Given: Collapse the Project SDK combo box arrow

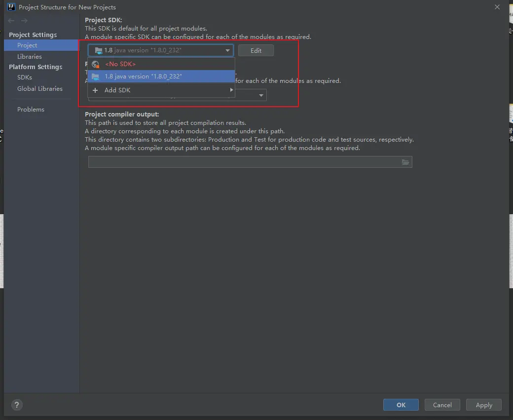Looking at the screenshot, I should click(x=227, y=50).
